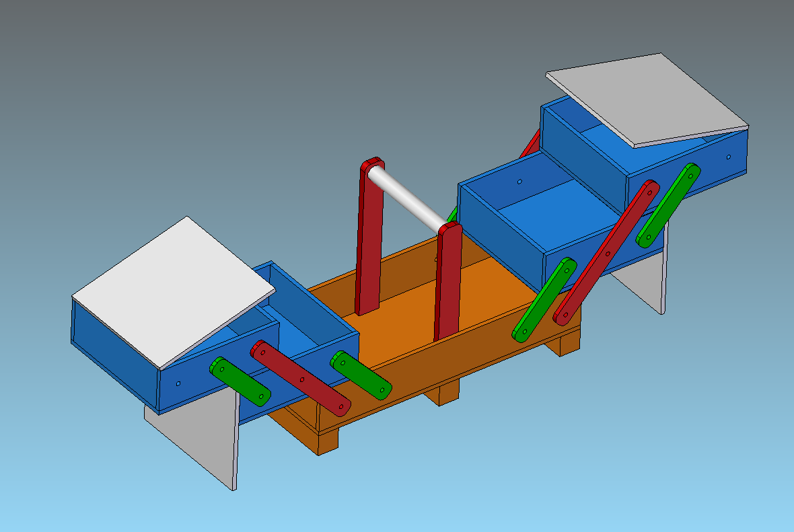Screen dimensions: 794x532
Task: Select the long red link arm on right side
Action: point(606,252)
